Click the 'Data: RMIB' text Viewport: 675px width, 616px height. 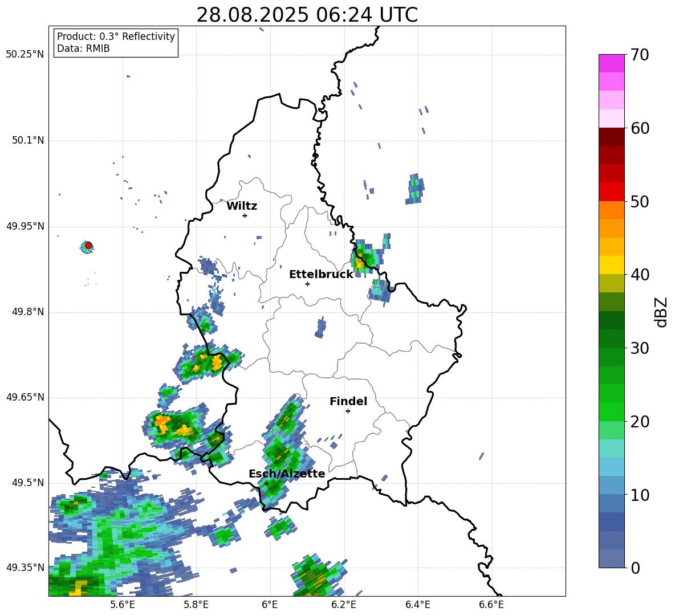coord(83,48)
